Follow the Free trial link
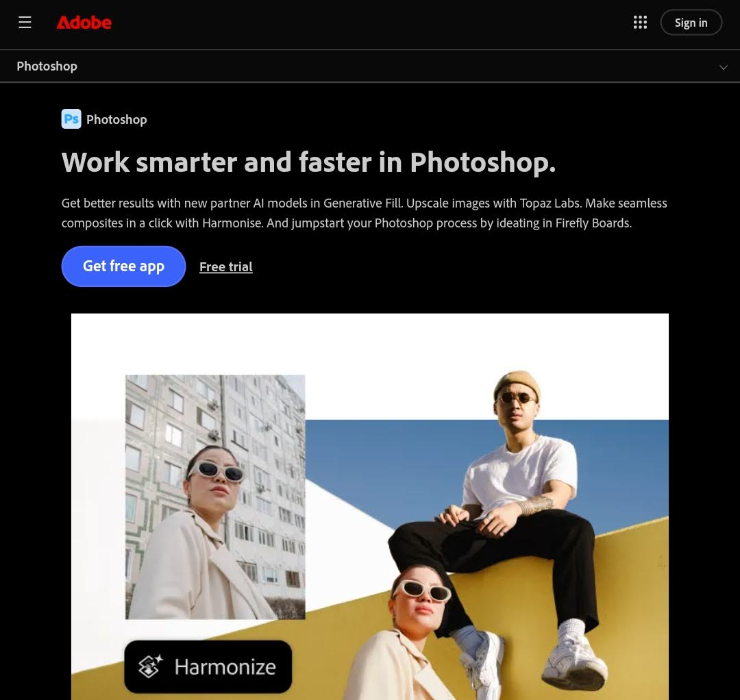This screenshot has height=700, width=740. click(225, 266)
